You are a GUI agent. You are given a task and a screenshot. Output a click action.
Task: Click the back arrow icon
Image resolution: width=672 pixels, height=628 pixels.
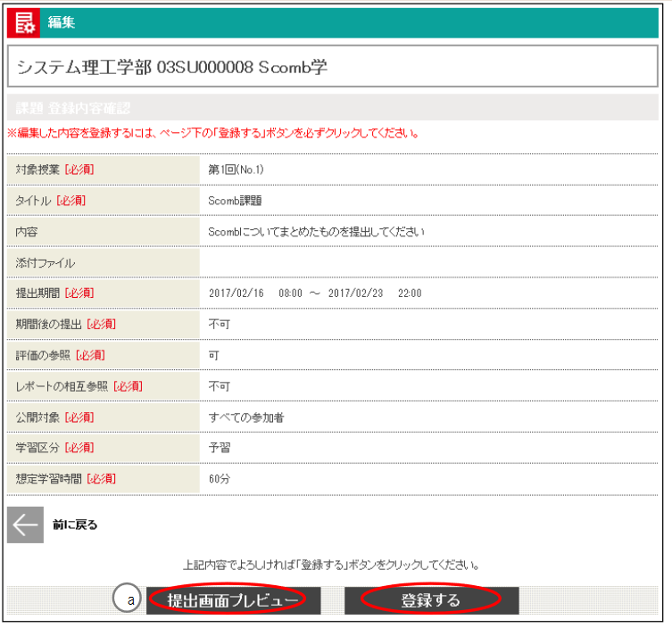(x=25, y=525)
